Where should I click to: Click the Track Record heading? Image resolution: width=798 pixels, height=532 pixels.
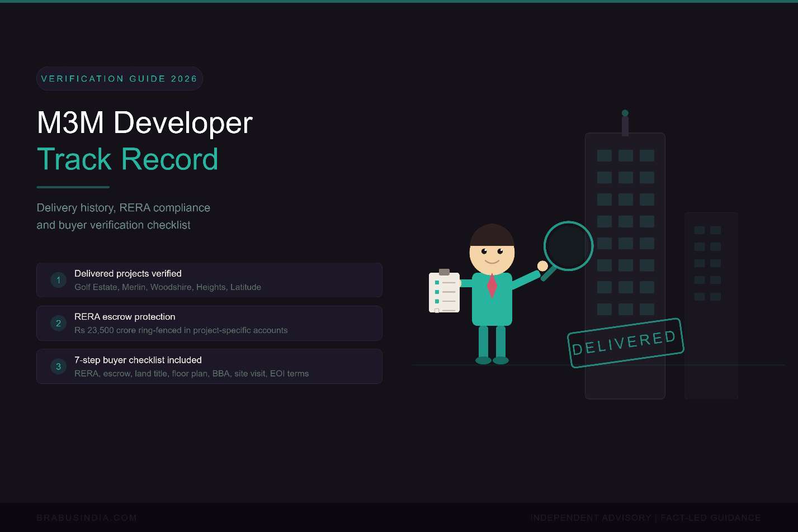(x=127, y=159)
